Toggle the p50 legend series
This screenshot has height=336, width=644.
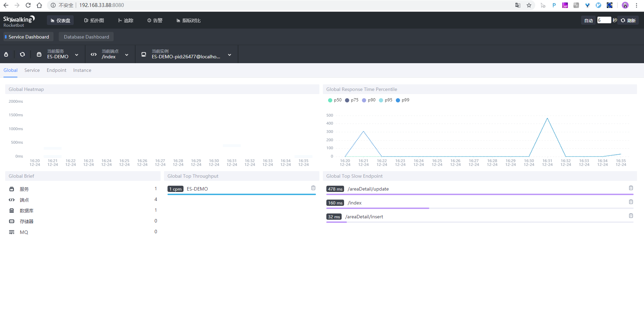335,100
